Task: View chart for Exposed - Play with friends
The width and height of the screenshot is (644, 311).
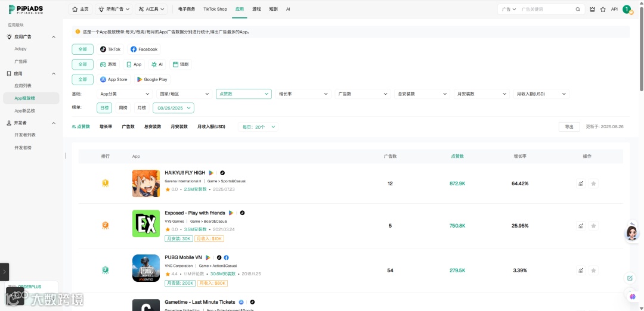Action: click(581, 226)
